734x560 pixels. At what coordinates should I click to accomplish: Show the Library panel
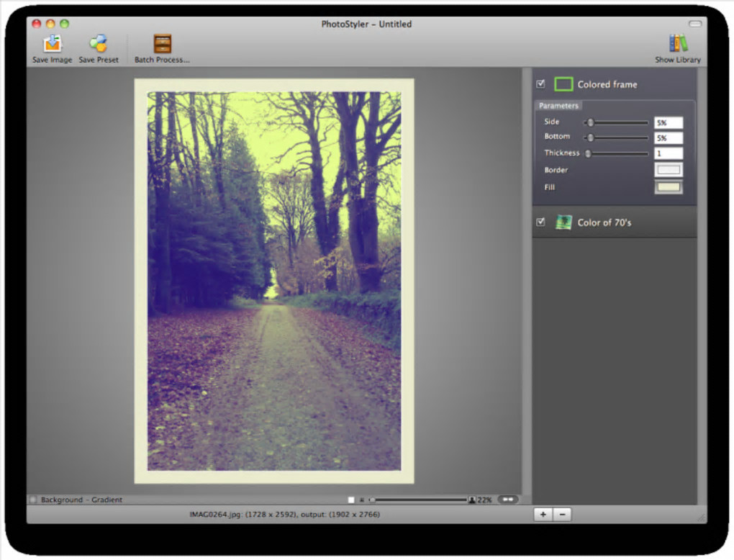tap(678, 45)
